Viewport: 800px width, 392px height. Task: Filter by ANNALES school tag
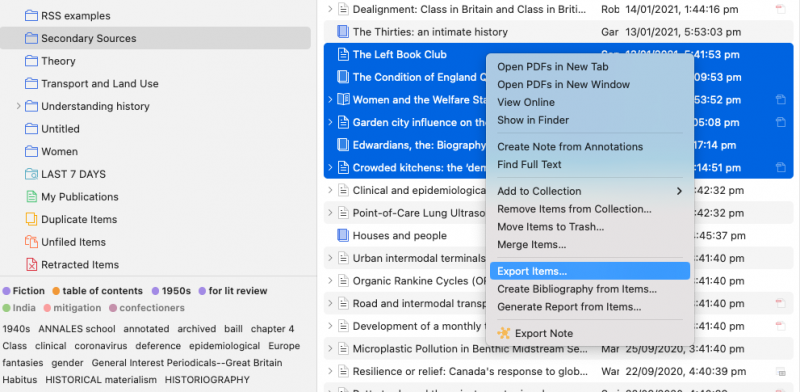[x=77, y=329]
